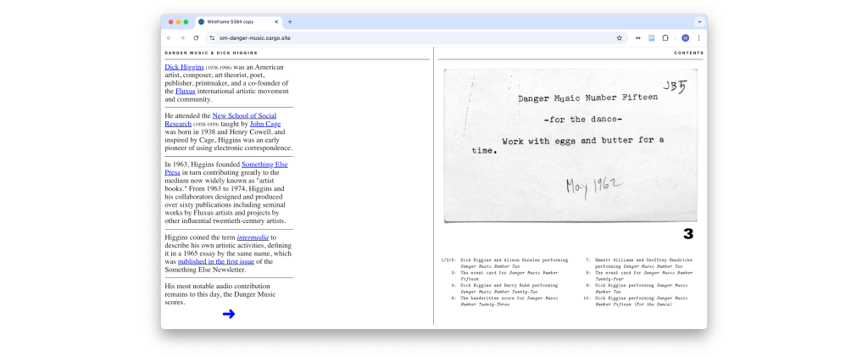Click caption 4: Dick Higgins and Harry Ruhé

coord(505,288)
